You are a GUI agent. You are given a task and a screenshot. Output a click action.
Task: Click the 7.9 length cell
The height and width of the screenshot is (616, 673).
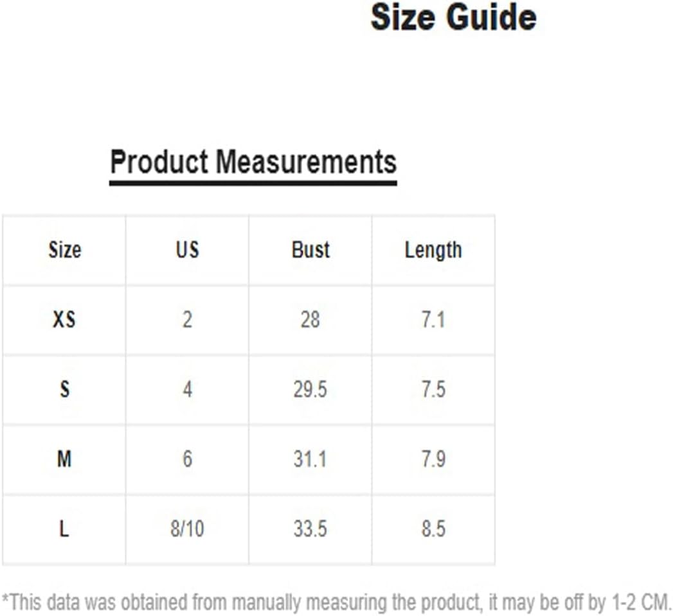tap(433, 459)
